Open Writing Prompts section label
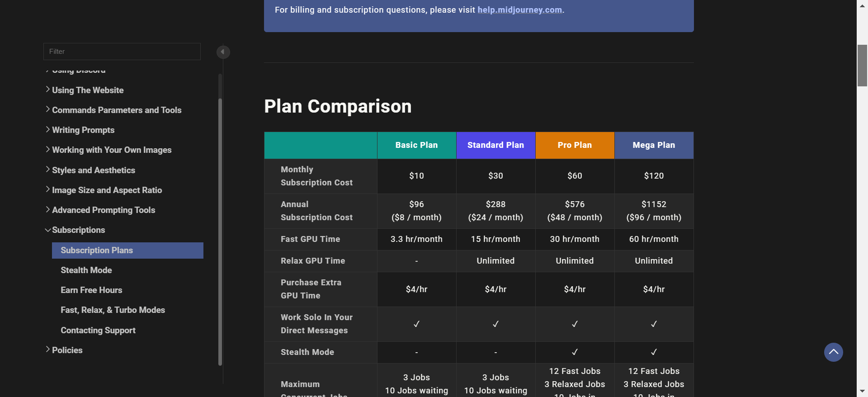Image resolution: width=868 pixels, height=397 pixels. point(83,130)
